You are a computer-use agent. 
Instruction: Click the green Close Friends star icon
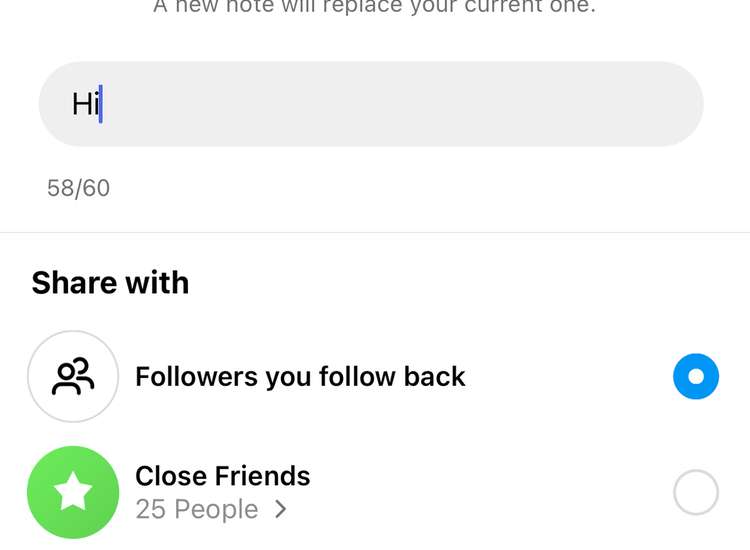pos(73,492)
